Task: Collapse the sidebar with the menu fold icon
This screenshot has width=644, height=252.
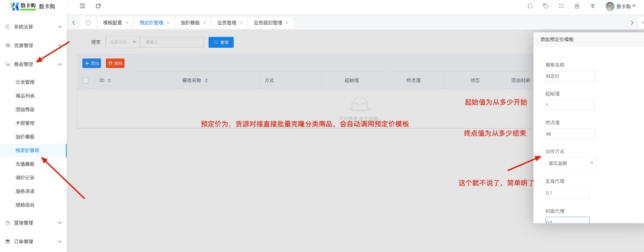Action: tap(82, 6)
